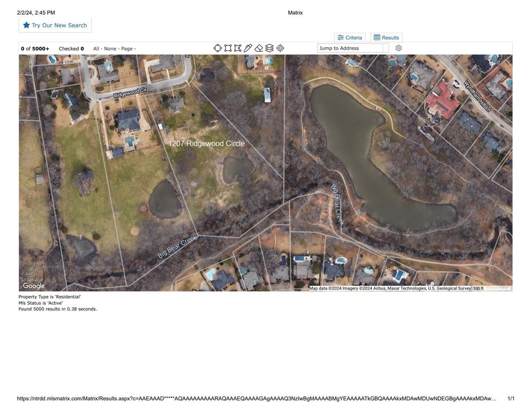Viewport: 532px width, 411px height.
Task: Open the map layers icon
Action: 269,48
